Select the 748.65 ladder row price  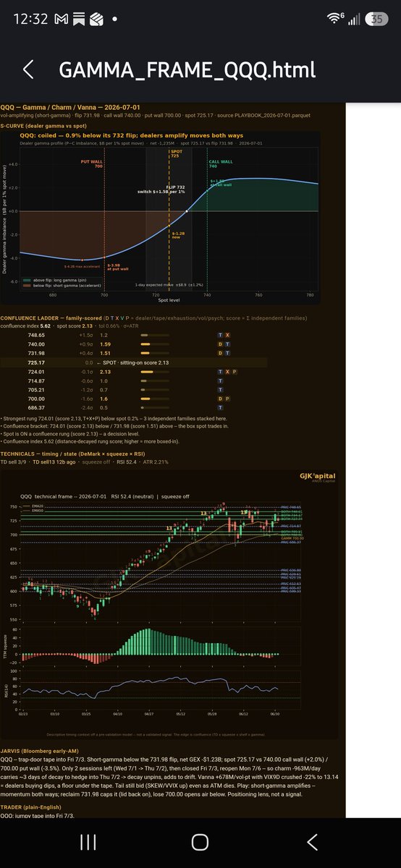tap(35, 336)
